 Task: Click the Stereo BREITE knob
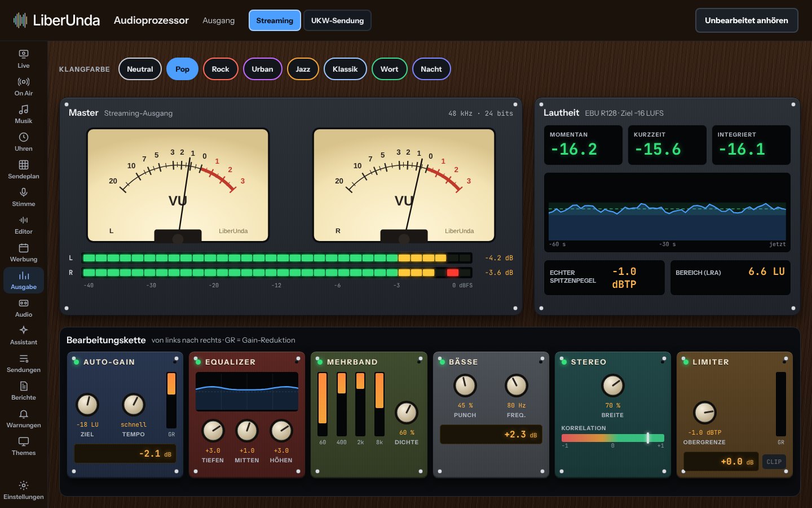pos(613,386)
